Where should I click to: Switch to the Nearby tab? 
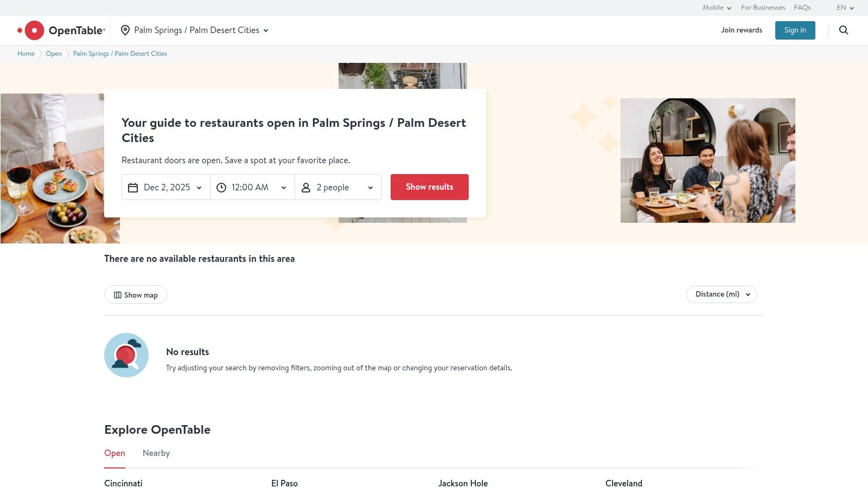click(x=156, y=453)
